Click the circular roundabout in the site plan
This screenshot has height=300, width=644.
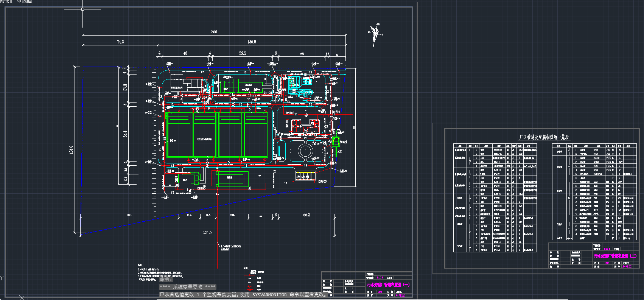305,151
